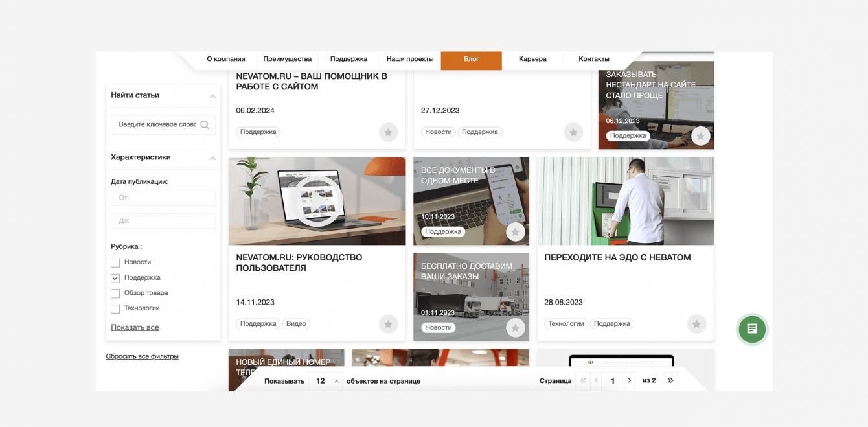Image resolution: width=868 pixels, height=427 pixels.
Task: Click the 'из 2' page count text
Action: point(649,381)
